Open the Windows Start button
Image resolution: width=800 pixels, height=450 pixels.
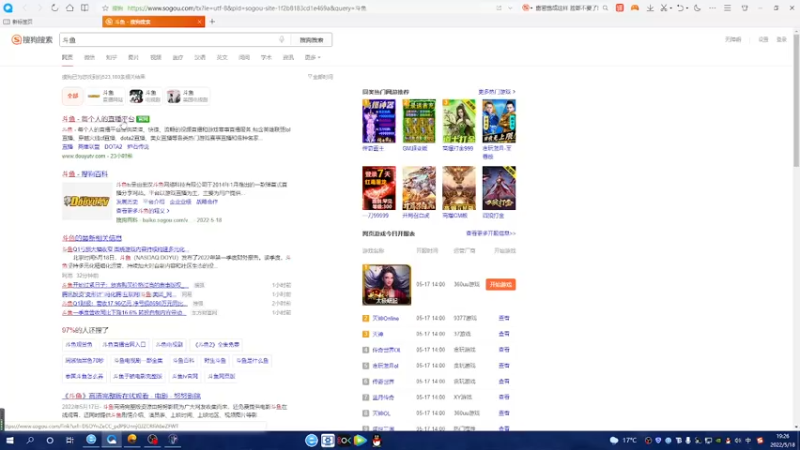(x=10, y=440)
